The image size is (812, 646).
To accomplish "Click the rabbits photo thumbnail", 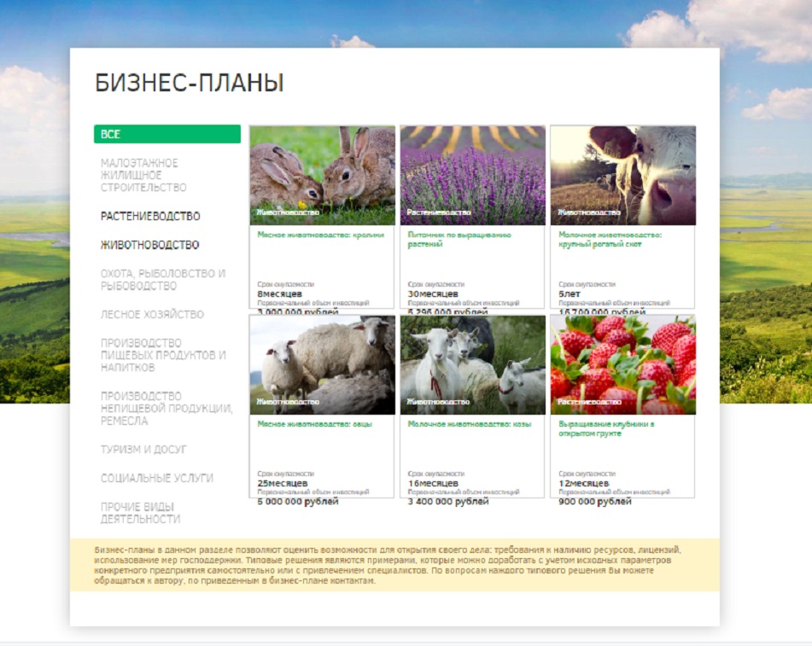I will pyautogui.click(x=322, y=175).
